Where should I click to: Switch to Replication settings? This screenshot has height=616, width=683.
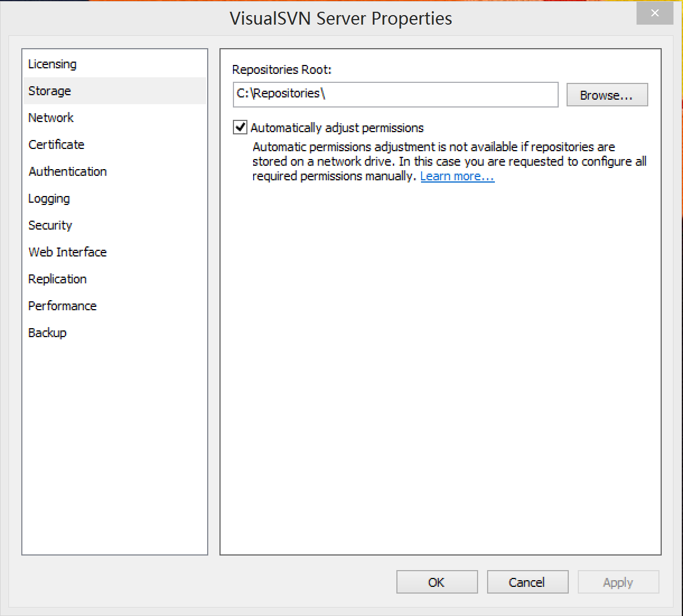click(x=58, y=279)
